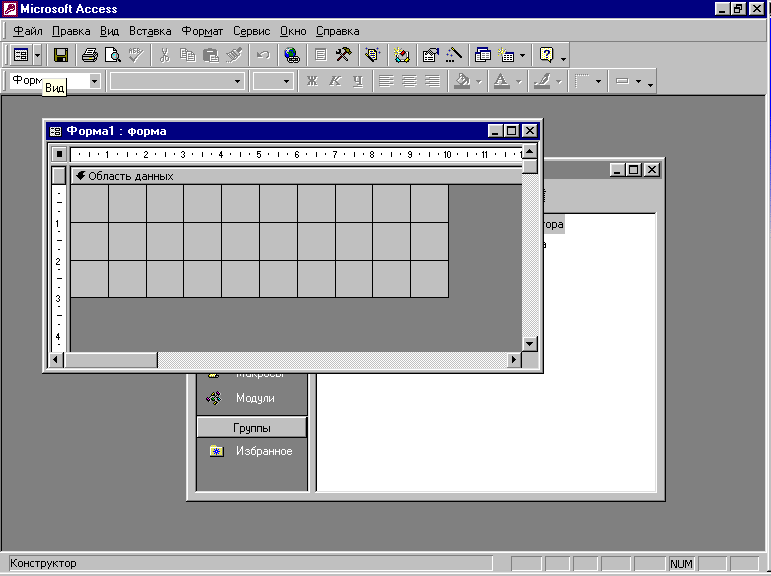Open the Вид menu
This screenshot has width=771, height=576.
coord(109,31)
